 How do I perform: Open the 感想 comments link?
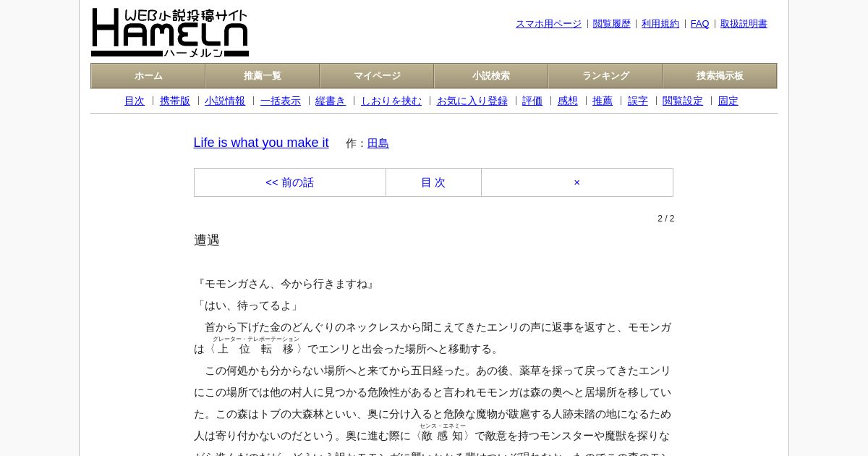(x=568, y=101)
